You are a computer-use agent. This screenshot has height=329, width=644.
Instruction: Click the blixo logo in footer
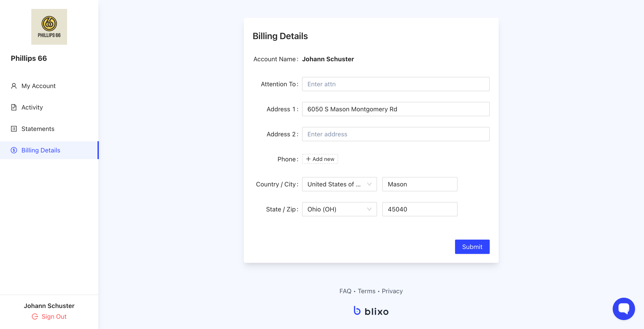click(x=371, y=311)
